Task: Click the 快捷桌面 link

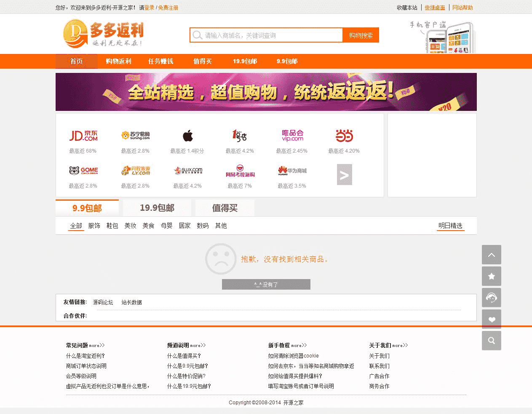Action: point(435,8)
